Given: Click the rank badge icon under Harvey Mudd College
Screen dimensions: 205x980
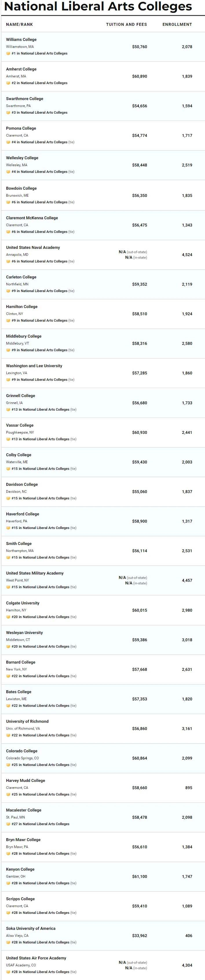Looking at the screenshot, I should coord(8,794).
